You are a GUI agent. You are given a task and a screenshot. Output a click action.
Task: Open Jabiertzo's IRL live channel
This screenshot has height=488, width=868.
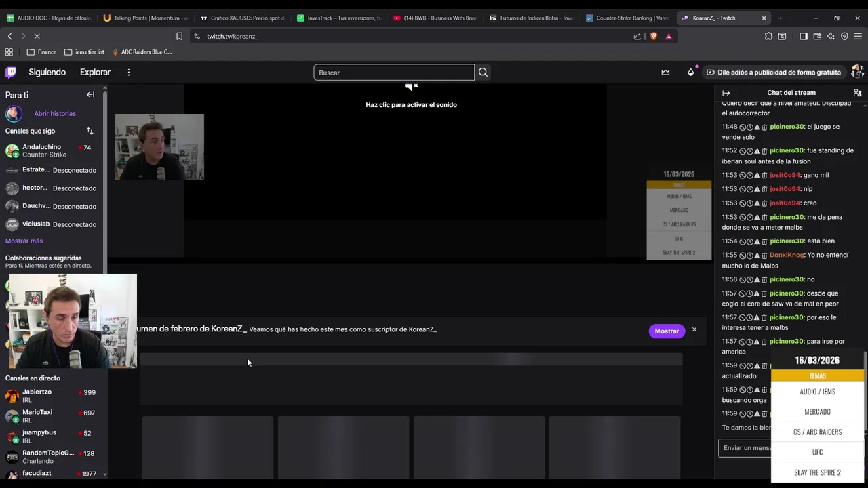(53, 396)
